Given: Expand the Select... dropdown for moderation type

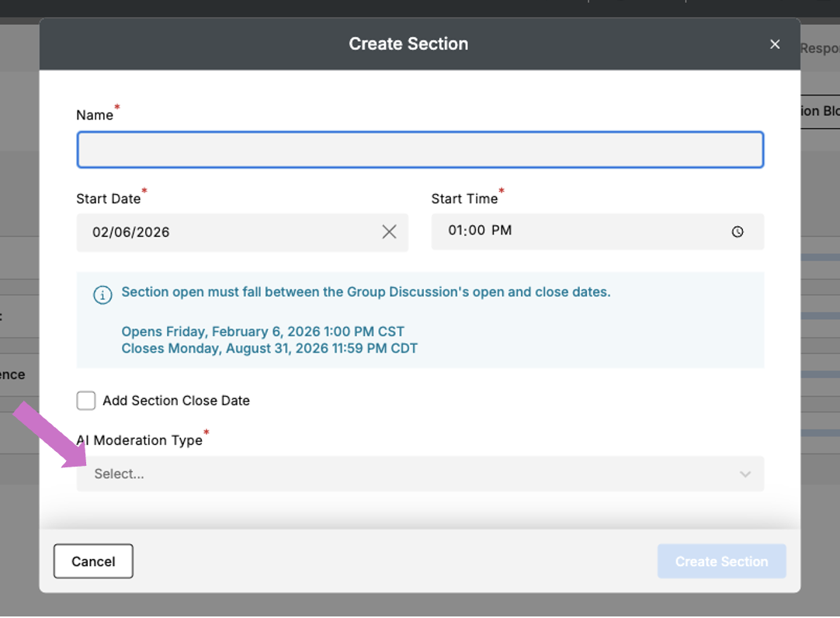Looking at the screenshot, I should [419, 474].
